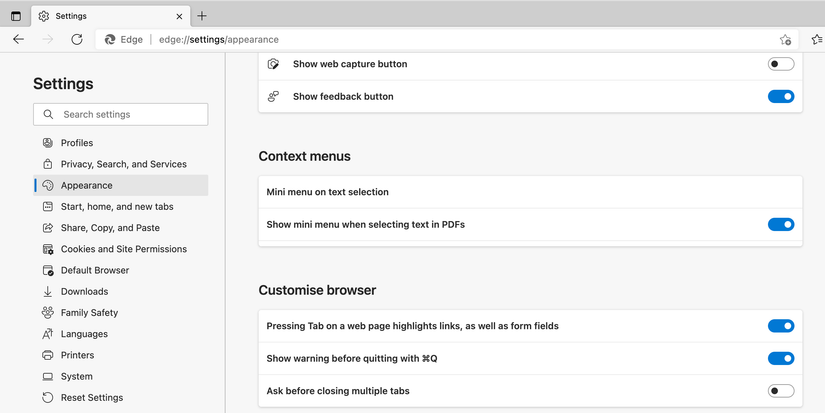Click the Settings tab title

click(x=71, y=16)
